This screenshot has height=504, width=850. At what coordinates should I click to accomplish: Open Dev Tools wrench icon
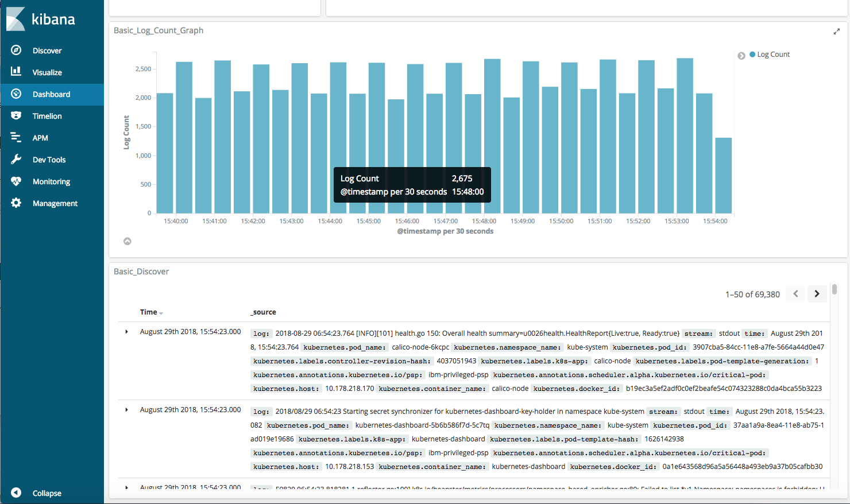tap(16, 159)
